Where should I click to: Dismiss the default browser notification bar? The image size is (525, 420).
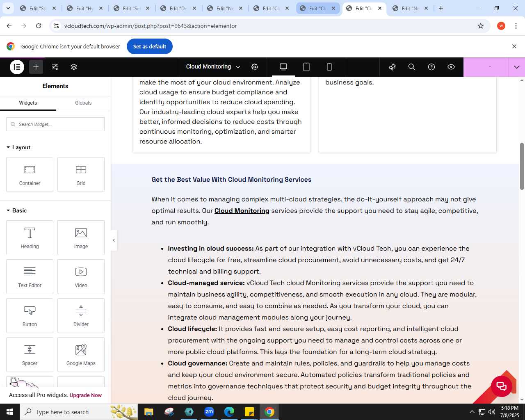[x=514, y=46]
